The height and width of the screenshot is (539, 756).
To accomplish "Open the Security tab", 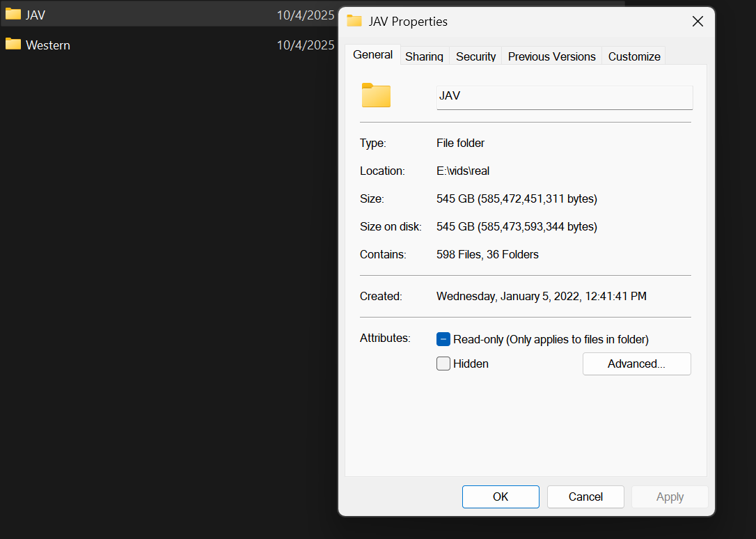I will tap(476, 56).
